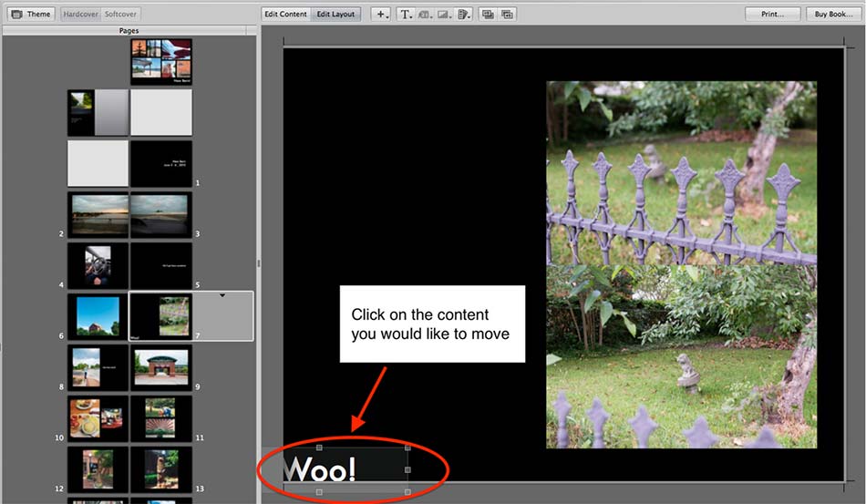Select the blue sky page 6 thumbnail

click(98, 315)
